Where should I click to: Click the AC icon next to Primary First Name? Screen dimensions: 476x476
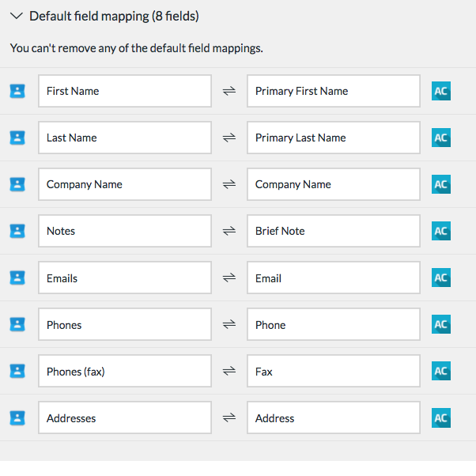441,91
